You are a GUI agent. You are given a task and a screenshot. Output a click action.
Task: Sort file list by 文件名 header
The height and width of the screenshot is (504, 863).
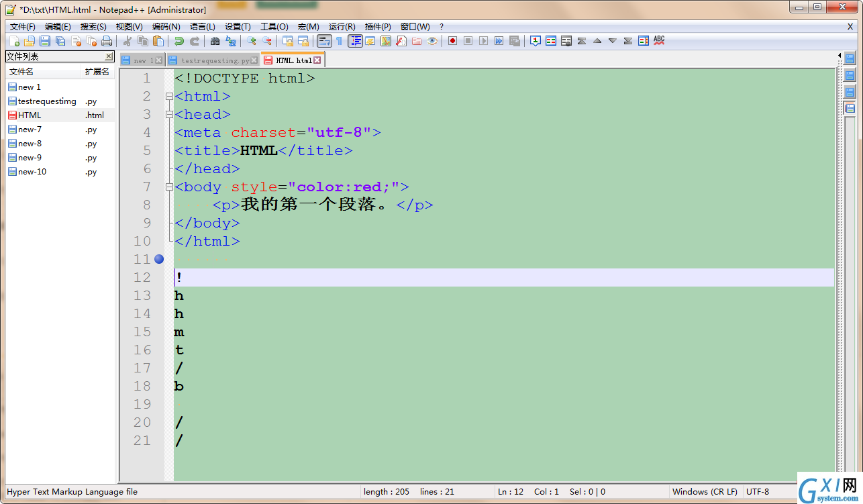(x=42, y=71)
